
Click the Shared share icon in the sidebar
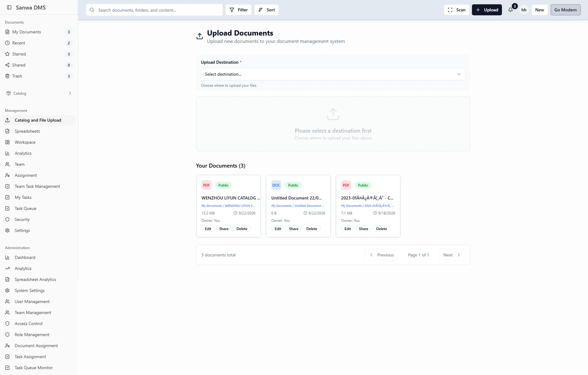click(7, 65)
